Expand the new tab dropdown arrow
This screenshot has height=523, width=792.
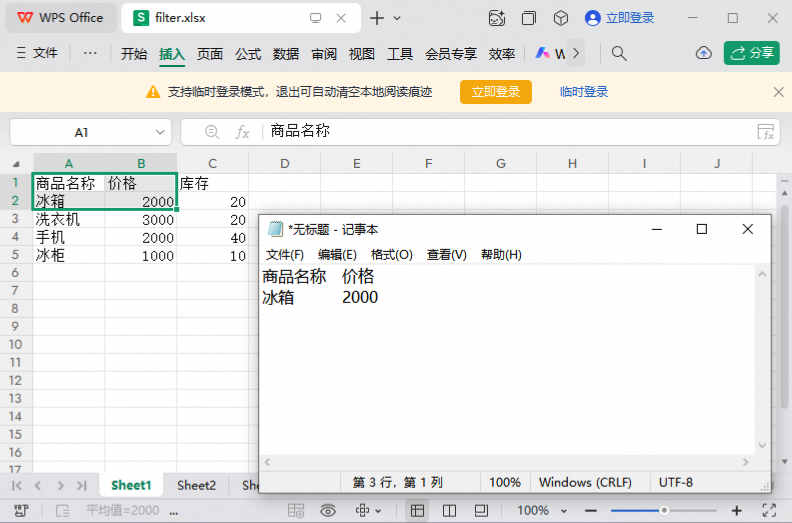coord(397,18)
